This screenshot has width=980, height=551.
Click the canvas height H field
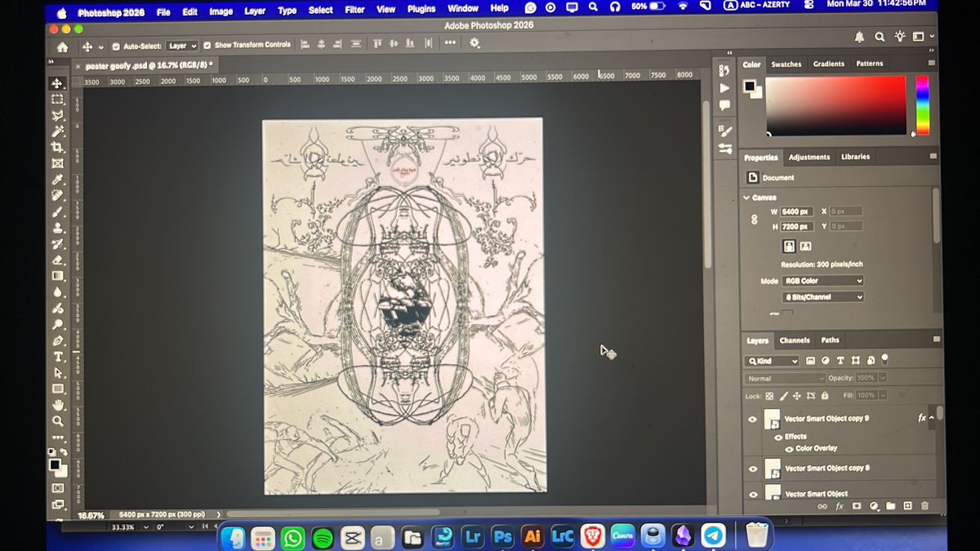click(x=797, y=227)
